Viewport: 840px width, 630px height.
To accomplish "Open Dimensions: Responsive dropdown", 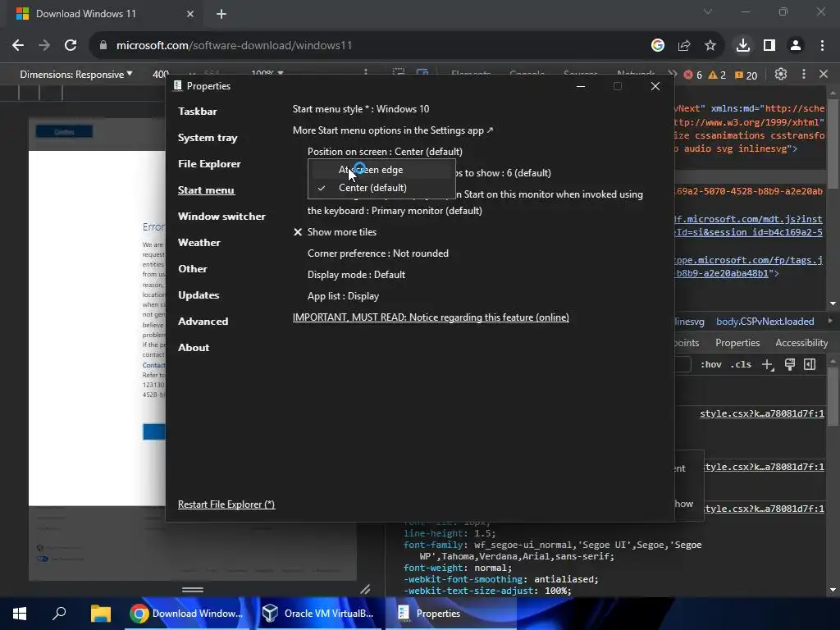I will [76, 75].
